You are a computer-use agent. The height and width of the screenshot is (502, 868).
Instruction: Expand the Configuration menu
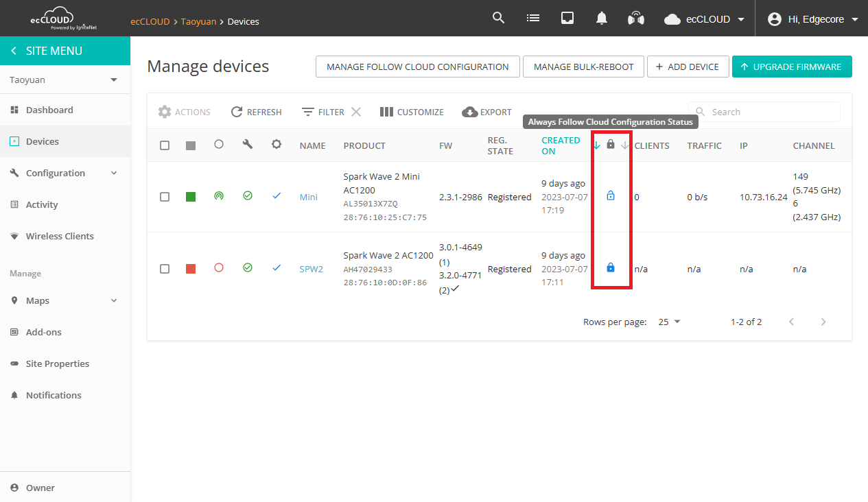(64, 173)
